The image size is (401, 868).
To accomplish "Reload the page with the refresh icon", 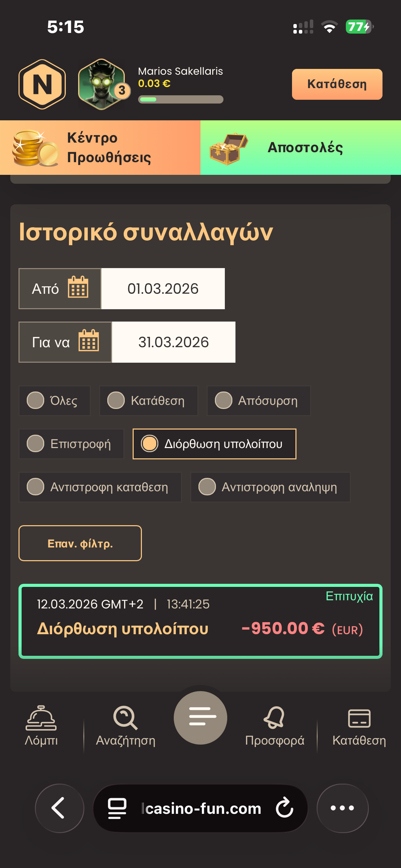I will click(285, 808).
